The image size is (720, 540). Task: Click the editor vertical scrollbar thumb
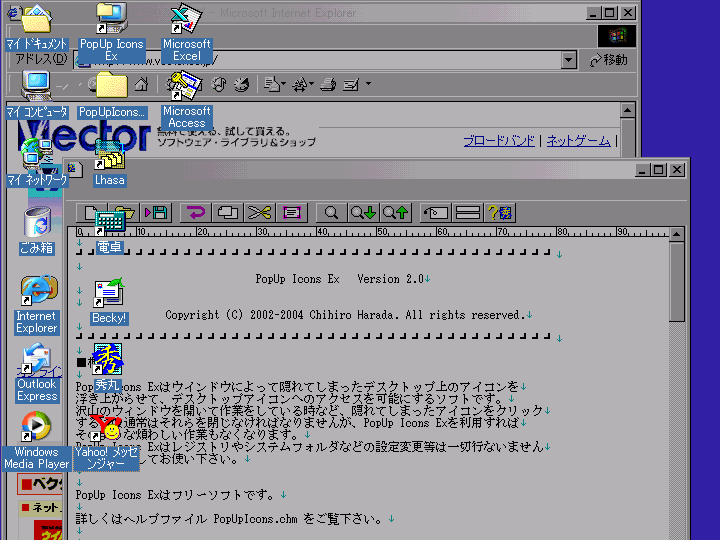[676, 282]
